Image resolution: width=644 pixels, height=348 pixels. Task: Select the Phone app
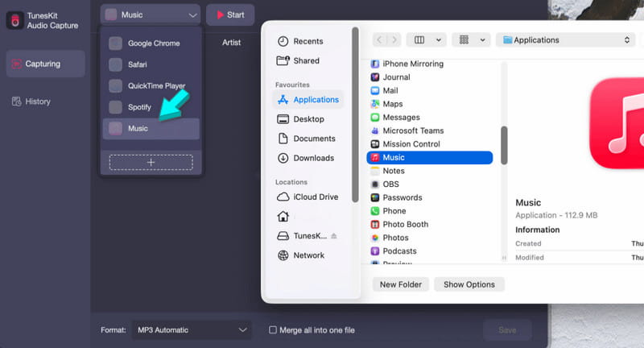(x=429, y=211)
